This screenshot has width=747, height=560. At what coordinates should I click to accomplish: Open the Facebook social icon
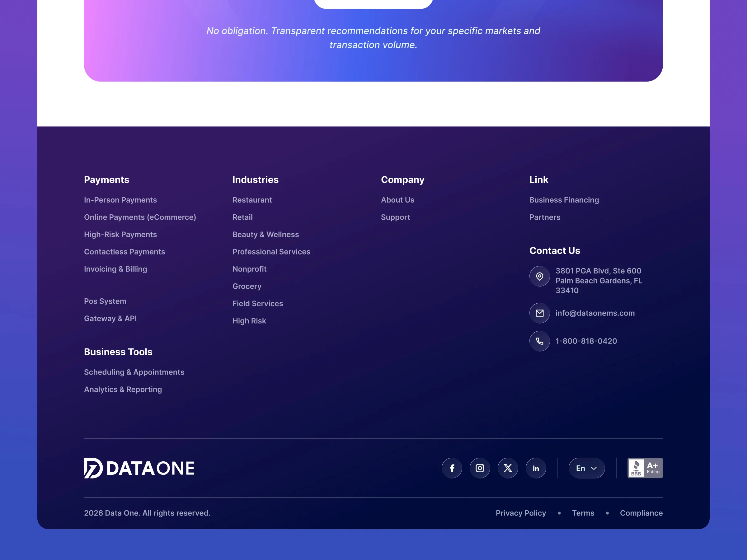[x=452, y=468]
